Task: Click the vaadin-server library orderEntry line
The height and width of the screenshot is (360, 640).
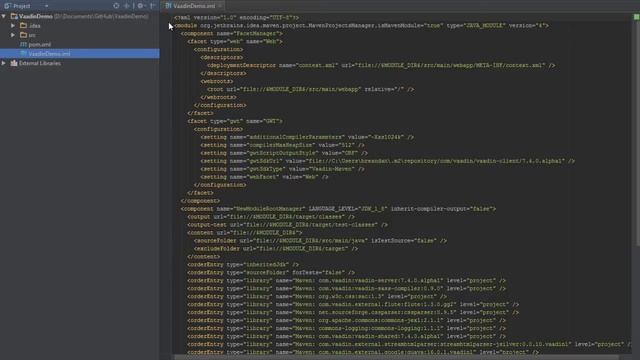Action: [347, 281]
